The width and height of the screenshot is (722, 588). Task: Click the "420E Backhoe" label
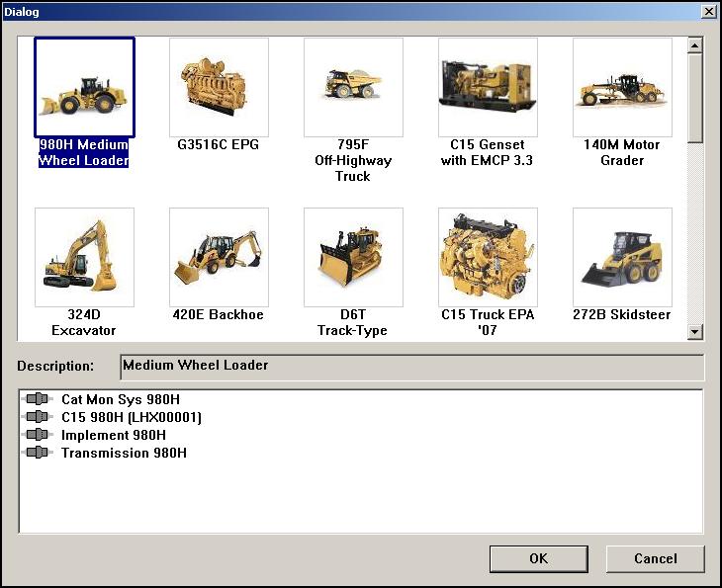tap(219, 314)
